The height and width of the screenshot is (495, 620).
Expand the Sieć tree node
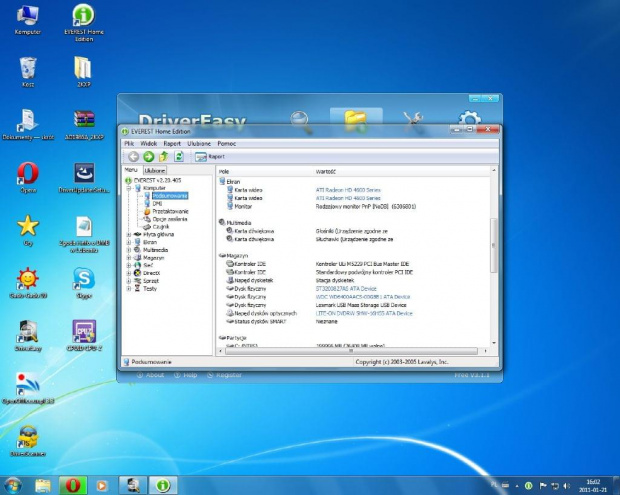coord(129,265)
